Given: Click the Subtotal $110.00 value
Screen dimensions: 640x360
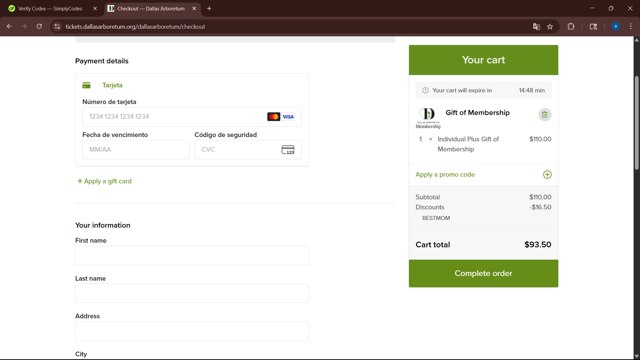Looking at the screenshot, I should (540, 197).
